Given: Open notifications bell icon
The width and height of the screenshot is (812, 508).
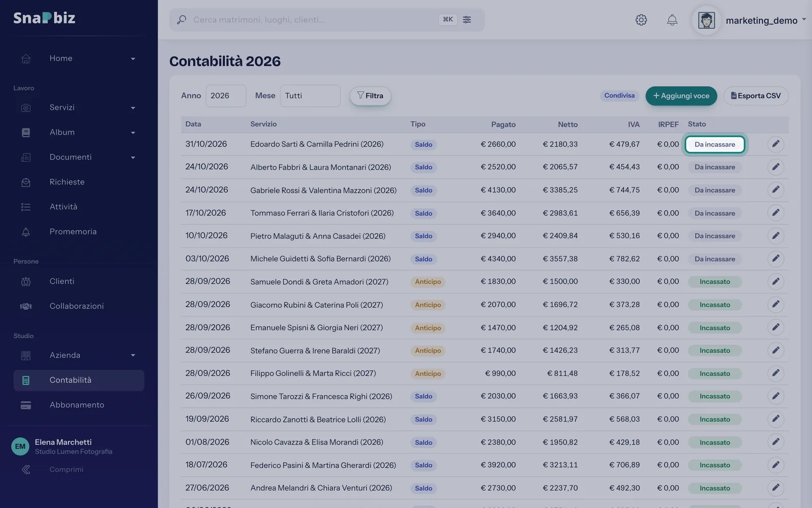Looking at the screenshot, I should 672,20.
